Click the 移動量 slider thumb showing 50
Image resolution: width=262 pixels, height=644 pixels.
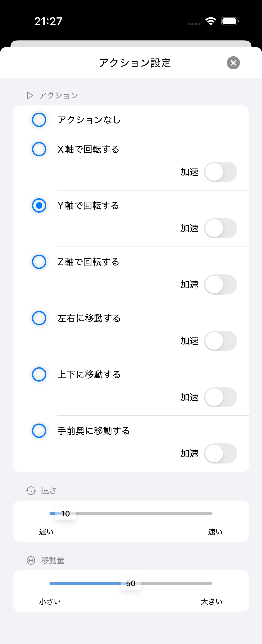click(x=131, y=583)
